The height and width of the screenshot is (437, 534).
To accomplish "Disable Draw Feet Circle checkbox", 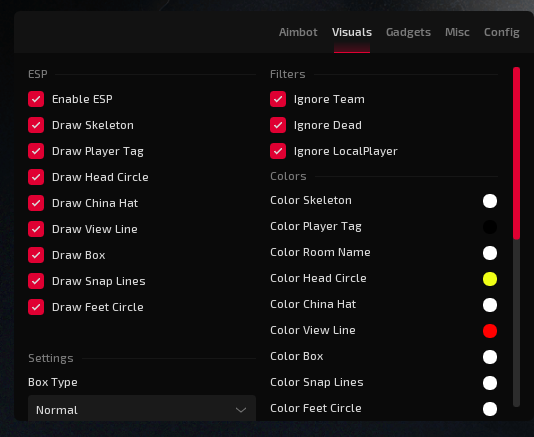I will click(x=36, y=307).
